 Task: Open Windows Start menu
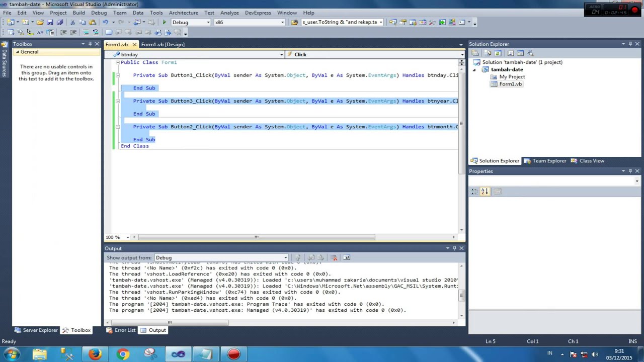11,354
